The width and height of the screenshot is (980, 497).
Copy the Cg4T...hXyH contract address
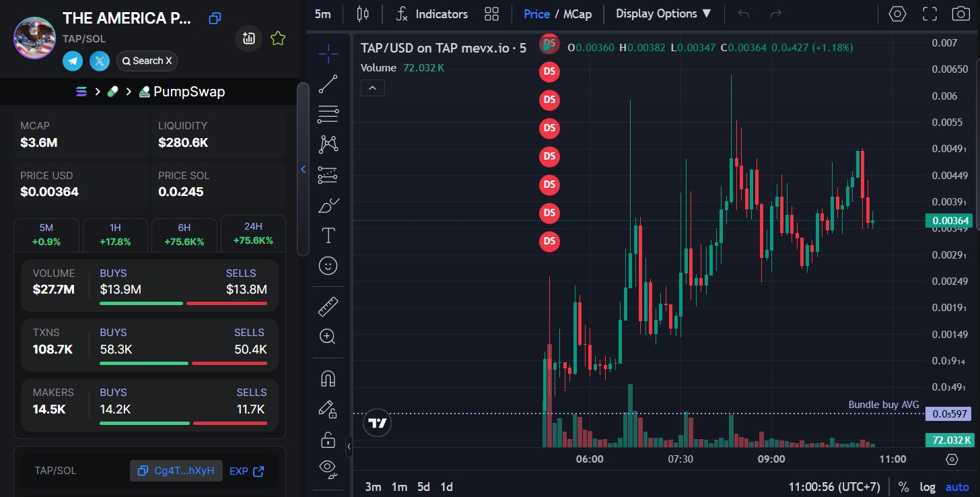pyautogui.click(x=176, y=471)
